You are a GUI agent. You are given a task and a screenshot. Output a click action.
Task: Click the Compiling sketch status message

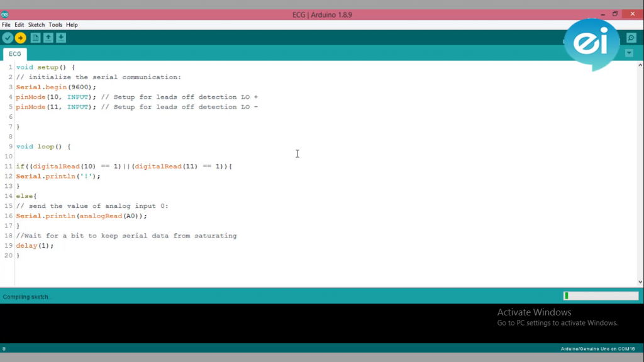coord(25,296)
